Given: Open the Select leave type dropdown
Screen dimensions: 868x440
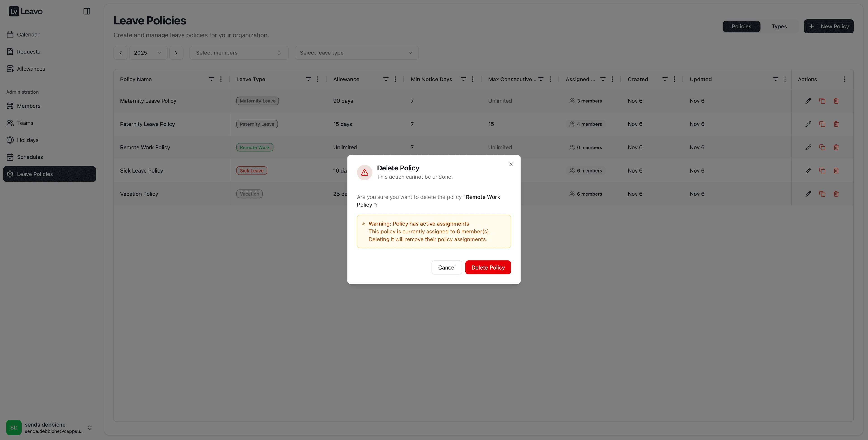Looking at the screenshot, I should pyautogui.click(x=356, y=53).
